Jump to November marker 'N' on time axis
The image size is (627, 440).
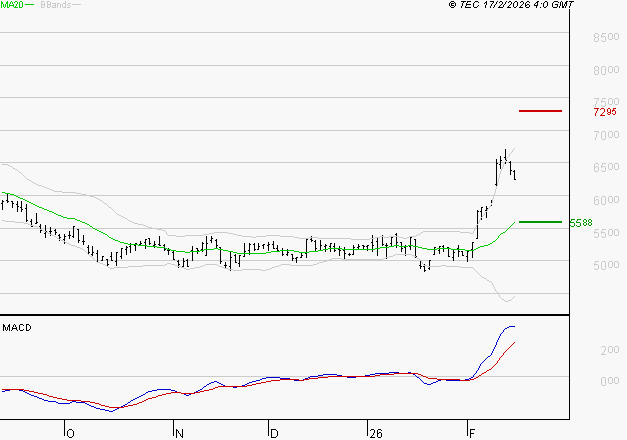coord(179,432)
